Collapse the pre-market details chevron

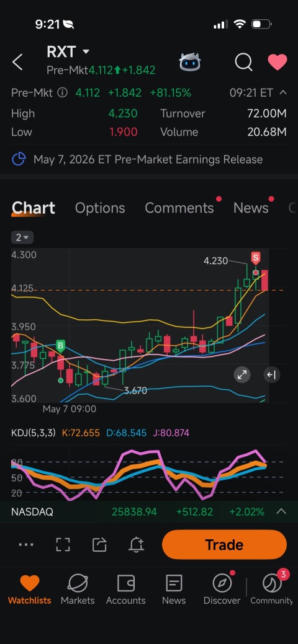click(x=282, y=92)
